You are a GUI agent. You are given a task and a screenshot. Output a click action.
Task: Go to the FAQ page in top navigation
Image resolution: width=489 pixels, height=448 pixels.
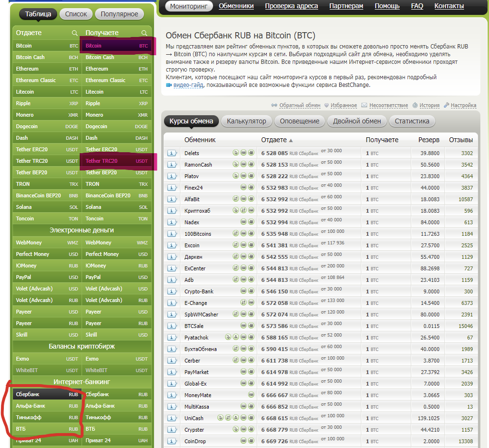coord(417,6)
